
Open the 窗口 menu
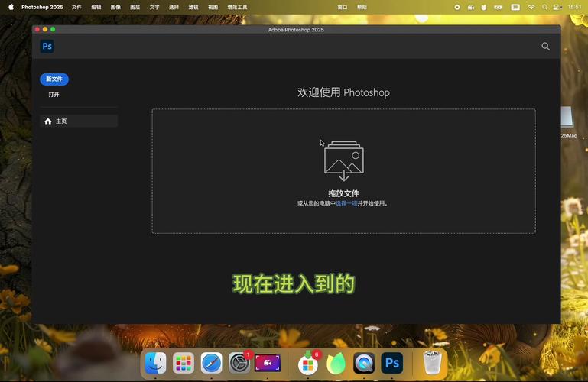[x=343, y=7]
